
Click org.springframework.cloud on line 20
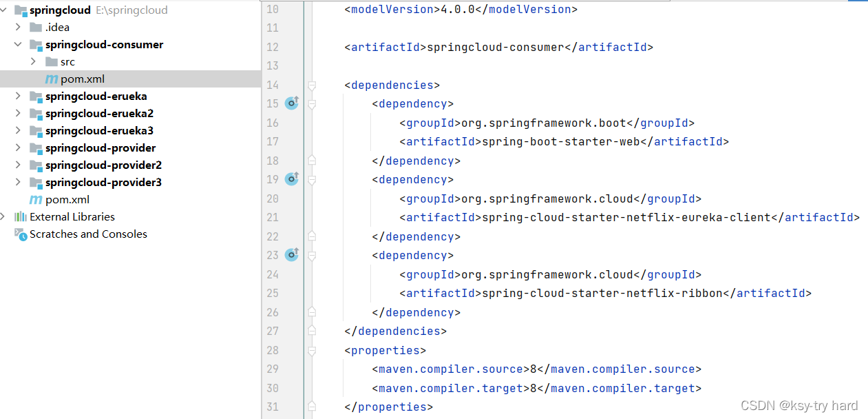point(547,199)
